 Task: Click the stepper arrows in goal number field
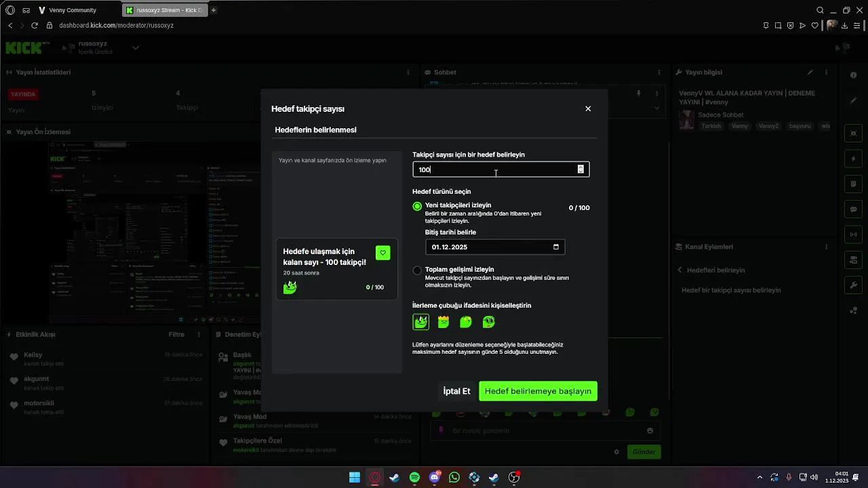pos(580,169)
